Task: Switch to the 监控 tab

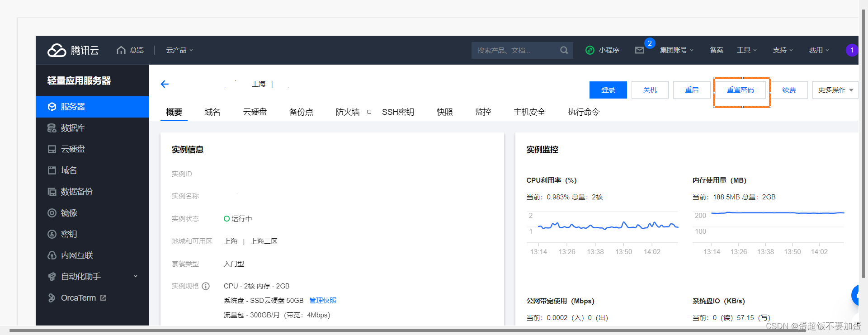Action: coord(483,112)
